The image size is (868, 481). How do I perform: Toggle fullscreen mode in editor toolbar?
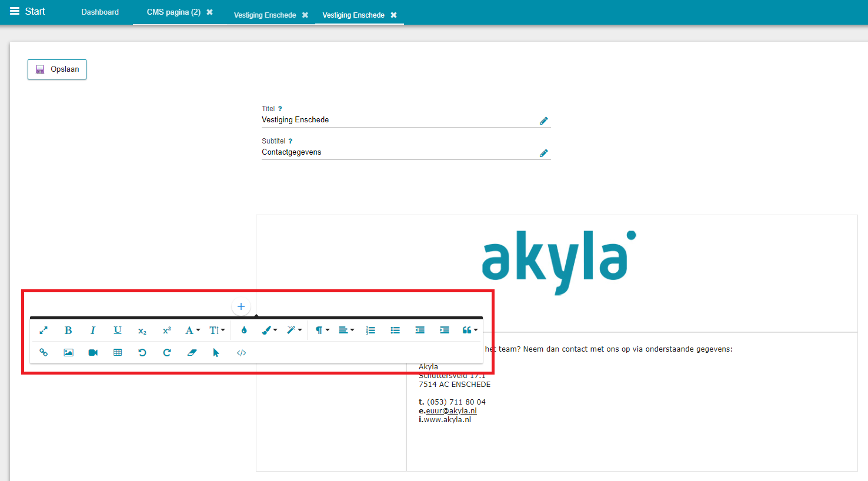click(x=44, y=330)
